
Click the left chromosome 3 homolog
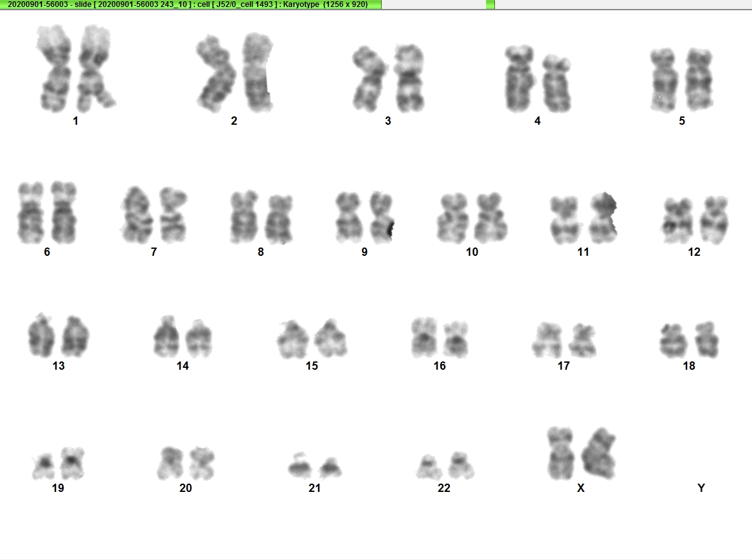click(x=369, y=79)
